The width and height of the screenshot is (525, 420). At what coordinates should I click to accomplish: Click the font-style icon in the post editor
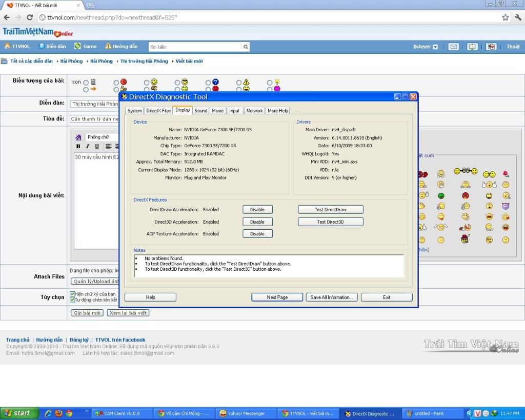coord(78,137)
